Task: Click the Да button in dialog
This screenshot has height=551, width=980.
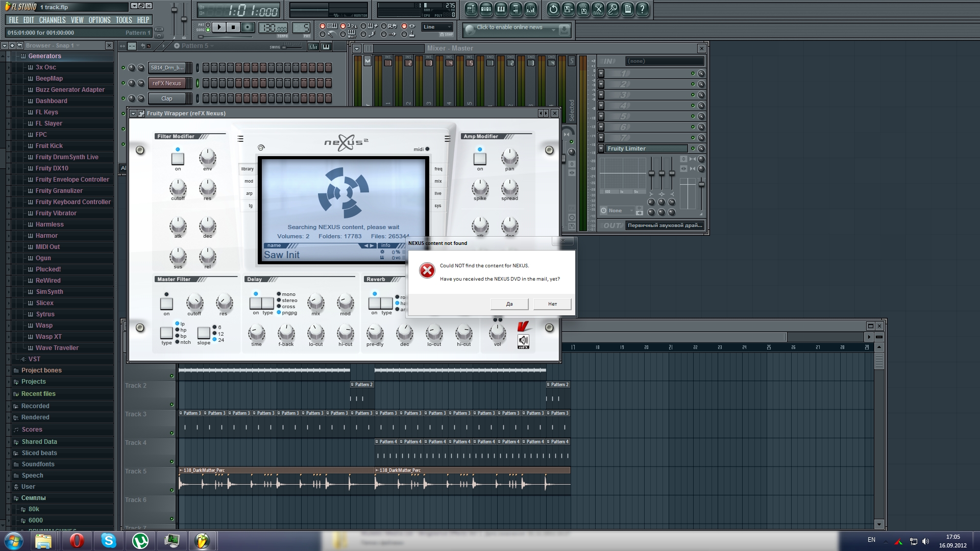Action: (509, 304)
